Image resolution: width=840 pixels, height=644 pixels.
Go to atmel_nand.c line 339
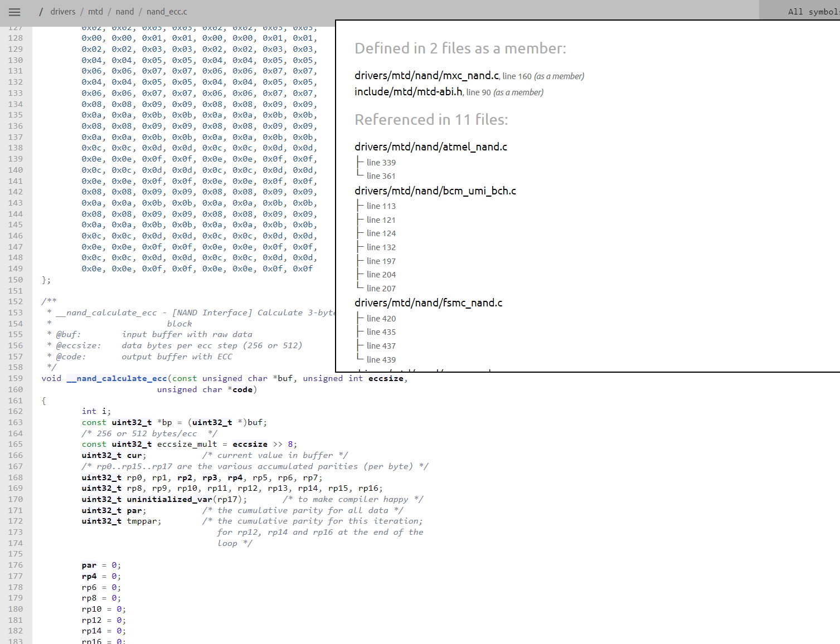pos(381,163)
